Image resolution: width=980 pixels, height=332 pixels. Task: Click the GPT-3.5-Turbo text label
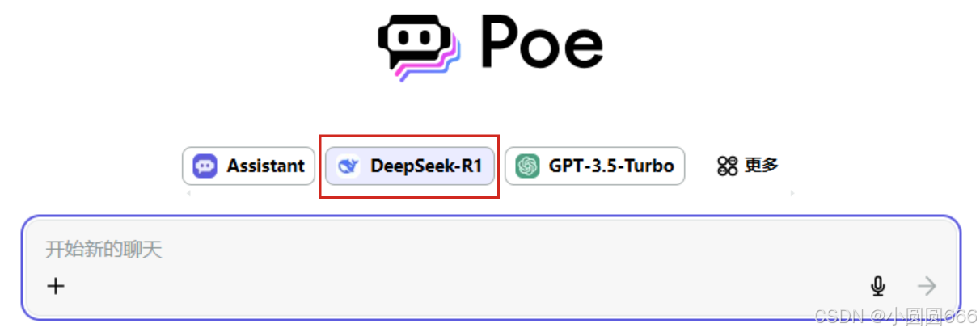[x=611, y=166]
